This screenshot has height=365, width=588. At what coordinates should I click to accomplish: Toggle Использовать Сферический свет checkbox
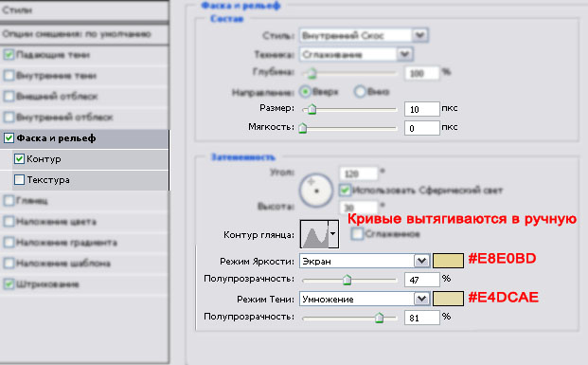(345, 190)
